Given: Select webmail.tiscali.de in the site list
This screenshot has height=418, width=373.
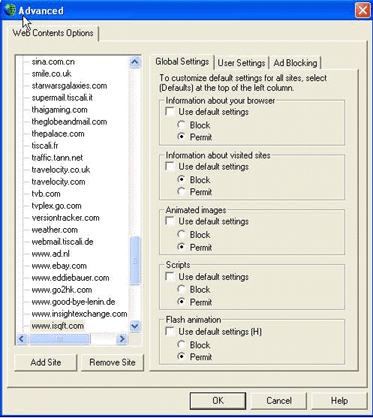Looking at the screenshot, I should click(x=62, y=242).
